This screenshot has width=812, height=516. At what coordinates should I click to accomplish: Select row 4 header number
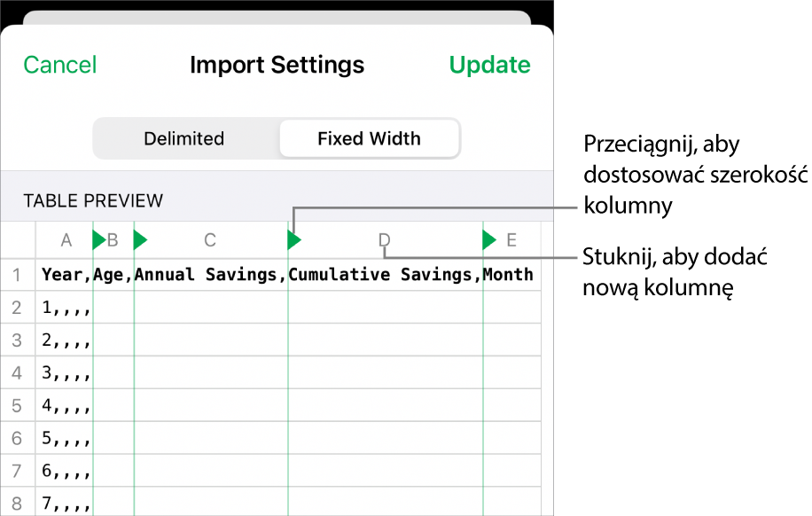(x=17, y=374)
